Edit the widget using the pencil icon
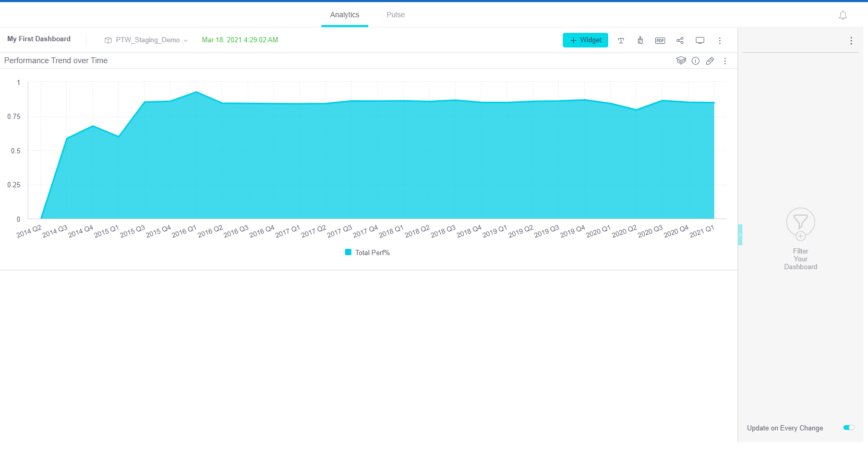The height and width of the screenshot is (457, 868). coord(710,61)
